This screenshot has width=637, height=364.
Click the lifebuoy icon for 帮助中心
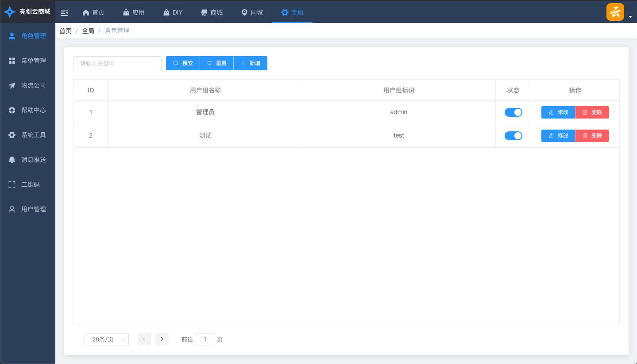point(12,110)
